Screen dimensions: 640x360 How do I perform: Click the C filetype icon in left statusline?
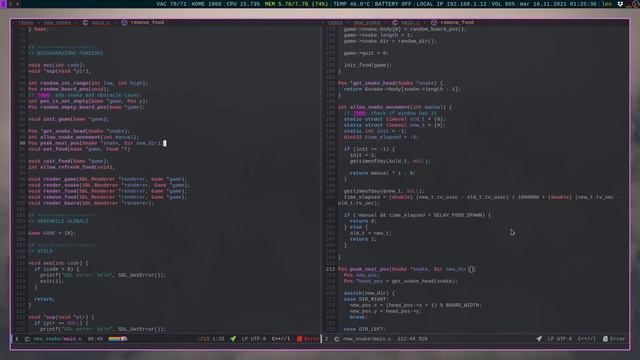(x=27, y=339)
